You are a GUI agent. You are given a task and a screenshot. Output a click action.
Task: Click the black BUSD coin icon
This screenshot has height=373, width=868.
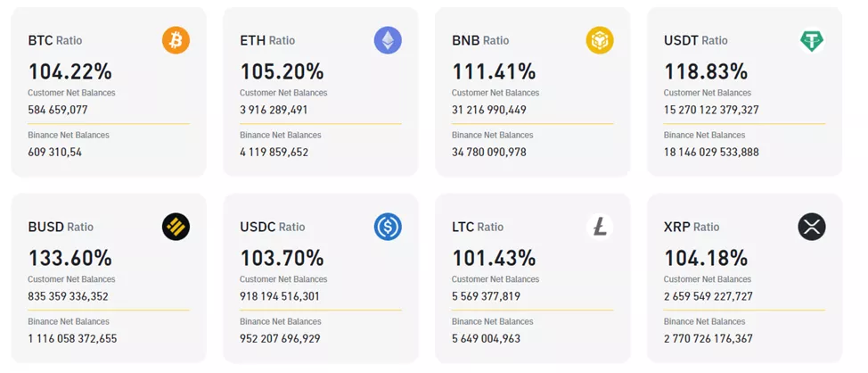click(176, 227)
